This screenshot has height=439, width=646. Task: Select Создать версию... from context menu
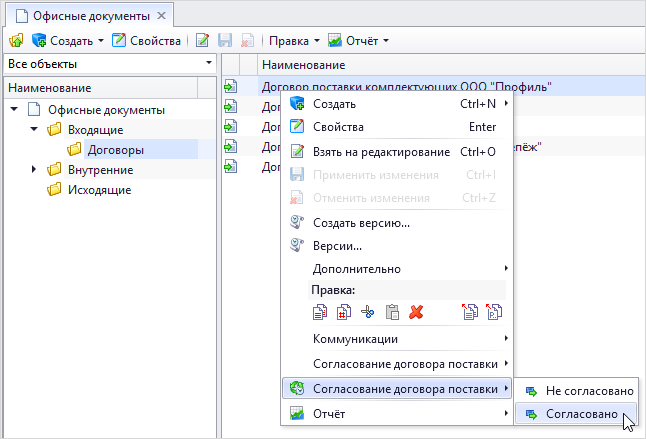coord(361,223)
